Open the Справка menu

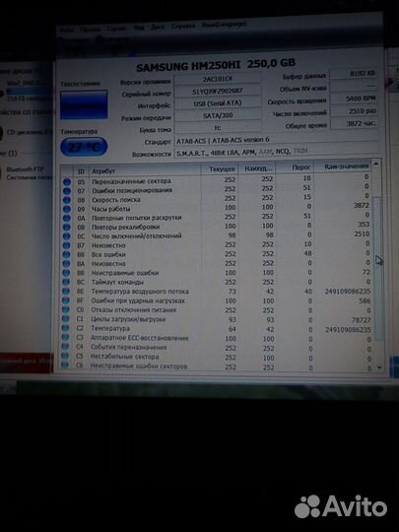click(x=183, y=27)
